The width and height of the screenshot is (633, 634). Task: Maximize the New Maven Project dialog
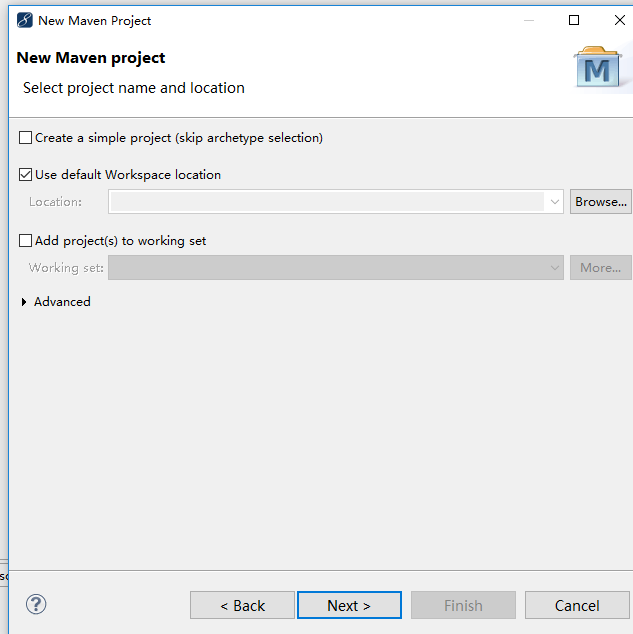(574, 20)
